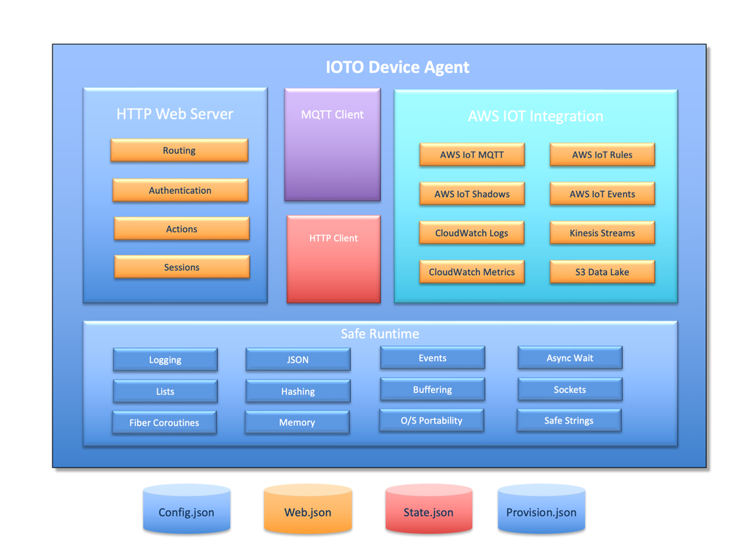Click the State.json cylinder
747x560 pixels.
pyautogui.click(x=428, y=513)
